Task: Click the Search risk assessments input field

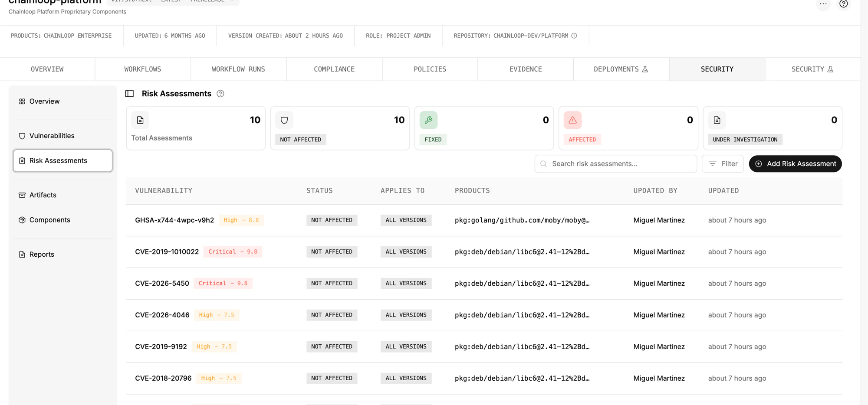Action: tap(616, 164)
